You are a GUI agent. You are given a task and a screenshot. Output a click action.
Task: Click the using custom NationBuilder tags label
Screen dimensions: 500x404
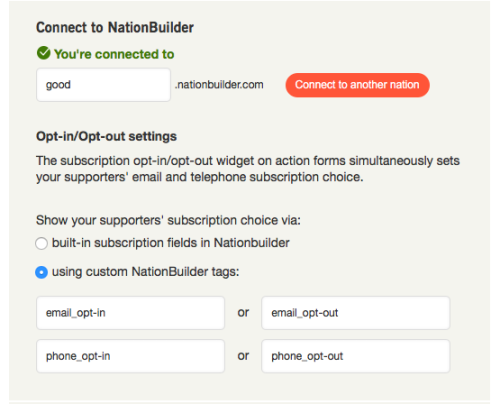(x=146, y=272)
